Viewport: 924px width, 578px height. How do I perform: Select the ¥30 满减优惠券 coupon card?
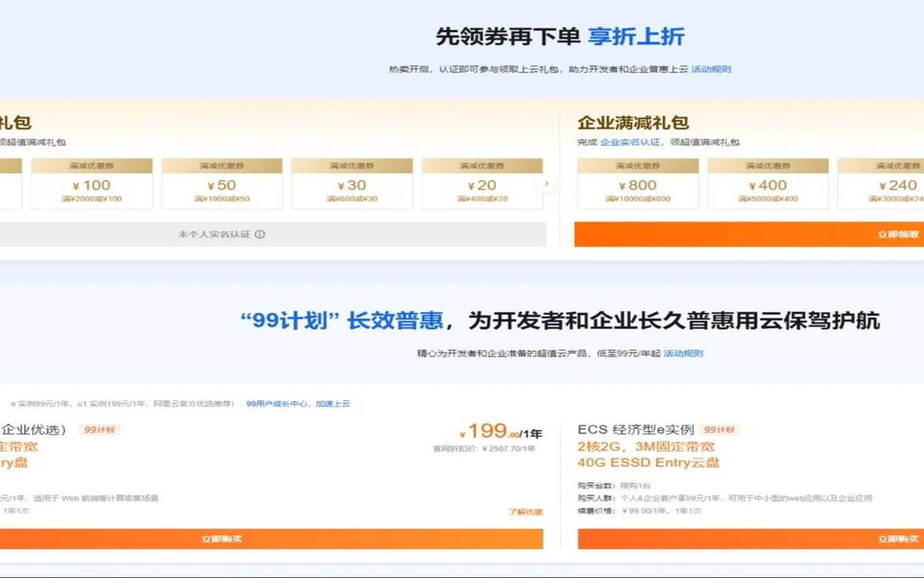point(352,184)
